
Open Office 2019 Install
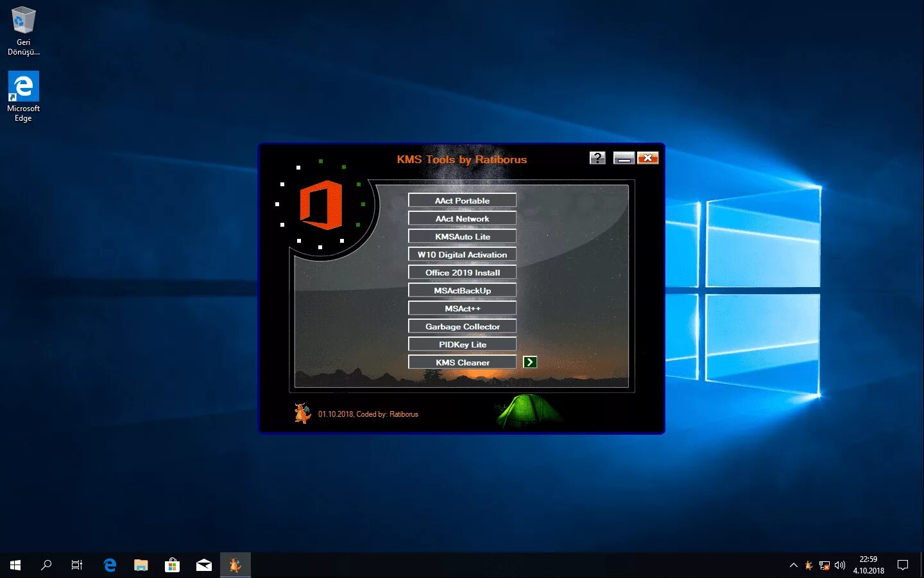tap(462, 272)
